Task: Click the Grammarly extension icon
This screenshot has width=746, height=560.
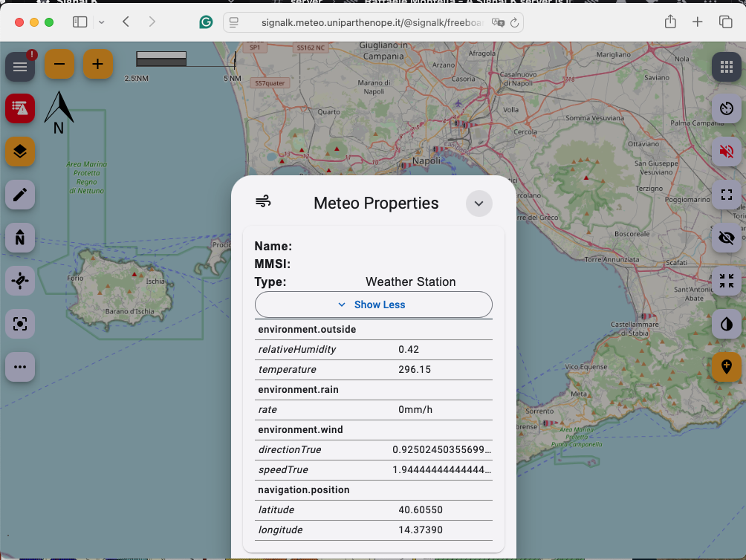Action: (x=206, y=22)
